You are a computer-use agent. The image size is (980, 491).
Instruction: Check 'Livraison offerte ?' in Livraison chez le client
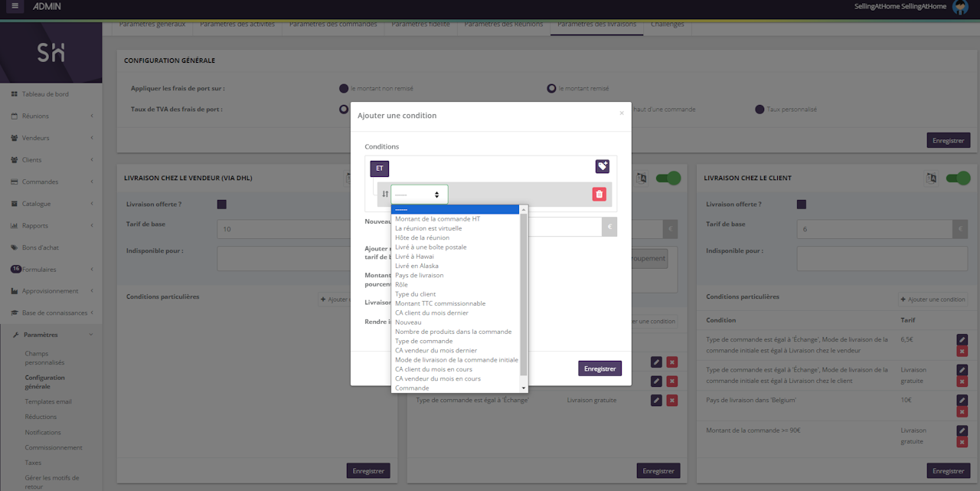(x=801, y=205)
